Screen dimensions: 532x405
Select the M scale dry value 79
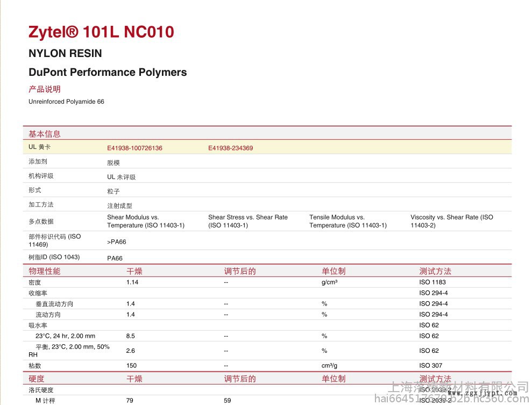point(130,401)
